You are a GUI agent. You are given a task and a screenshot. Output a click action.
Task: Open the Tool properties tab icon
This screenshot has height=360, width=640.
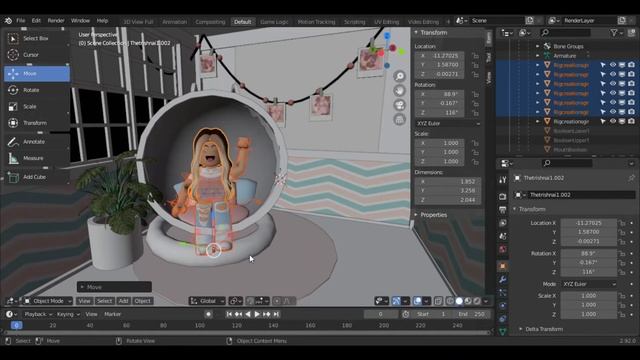point(502,180)
